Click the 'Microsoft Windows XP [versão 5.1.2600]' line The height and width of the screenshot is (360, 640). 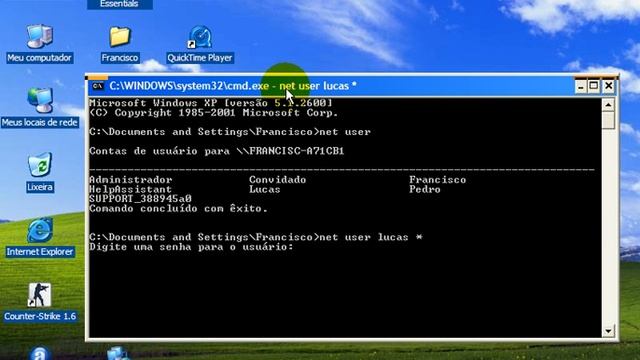[211, 103]
